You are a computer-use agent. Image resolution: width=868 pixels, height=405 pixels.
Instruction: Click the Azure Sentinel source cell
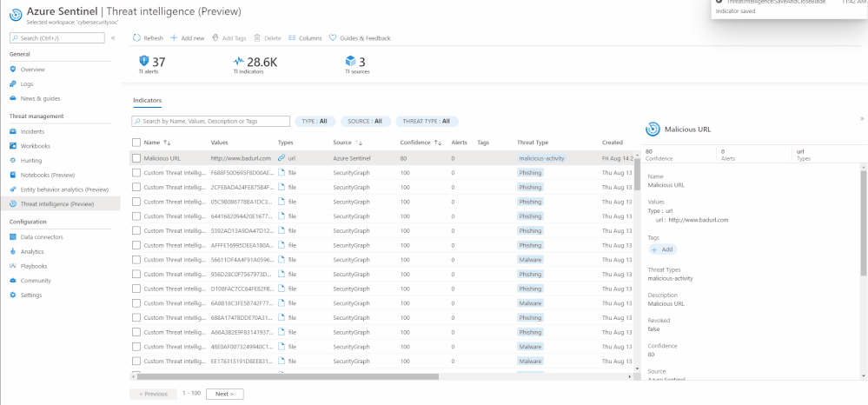tap(352, 158)
